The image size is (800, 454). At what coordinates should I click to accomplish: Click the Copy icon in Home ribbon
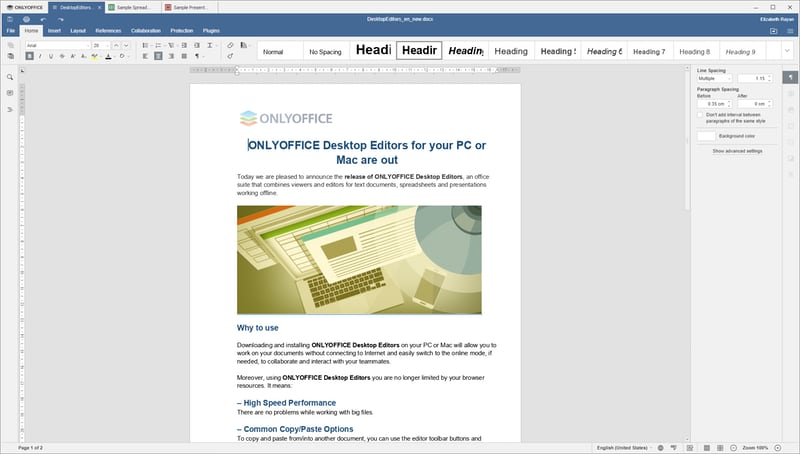11,45
